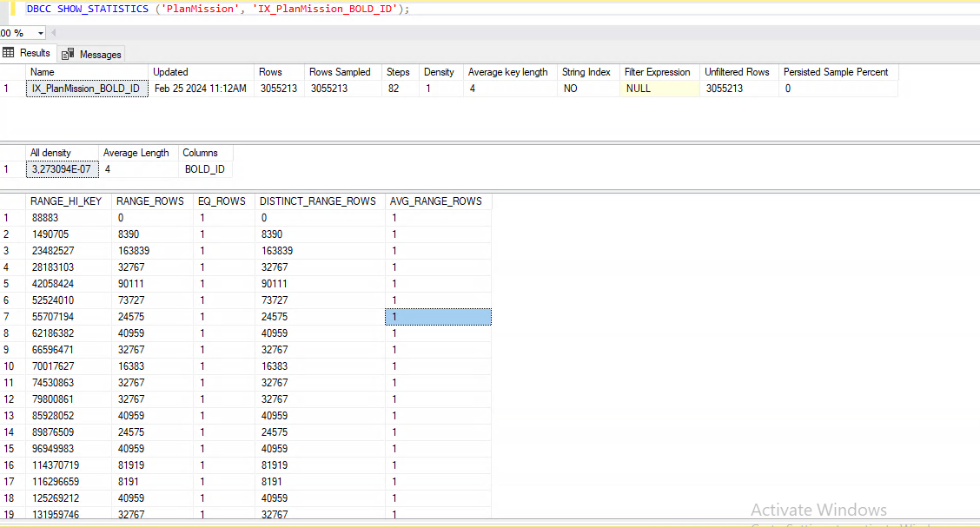Click RANGE_ROWS cell 16383

point(153,366)
